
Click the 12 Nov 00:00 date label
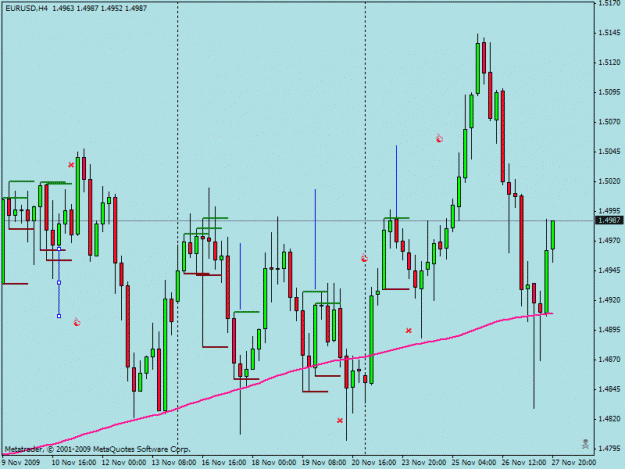tap(124, 462)
